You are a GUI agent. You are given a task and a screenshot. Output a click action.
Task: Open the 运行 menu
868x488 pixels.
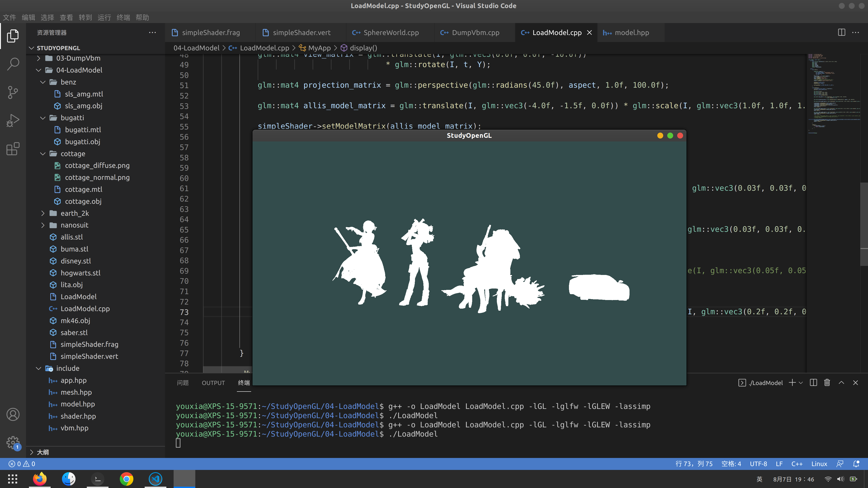click(104, 17)
